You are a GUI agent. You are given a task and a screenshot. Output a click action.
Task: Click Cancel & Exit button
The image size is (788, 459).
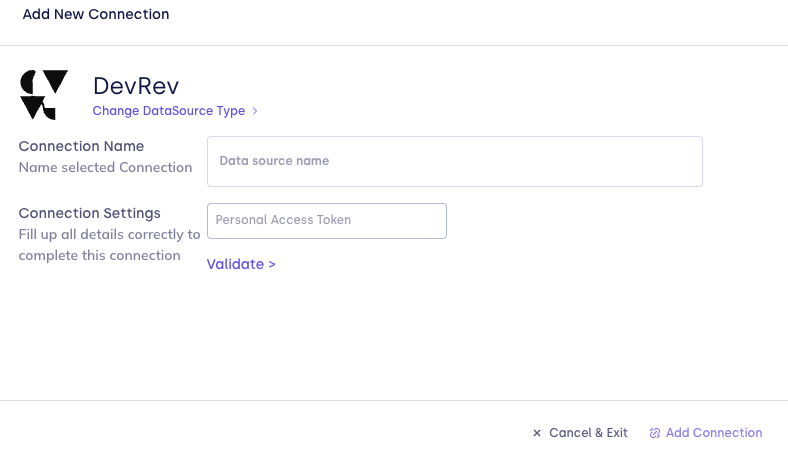pyautogui.click(x=580, y=433)
